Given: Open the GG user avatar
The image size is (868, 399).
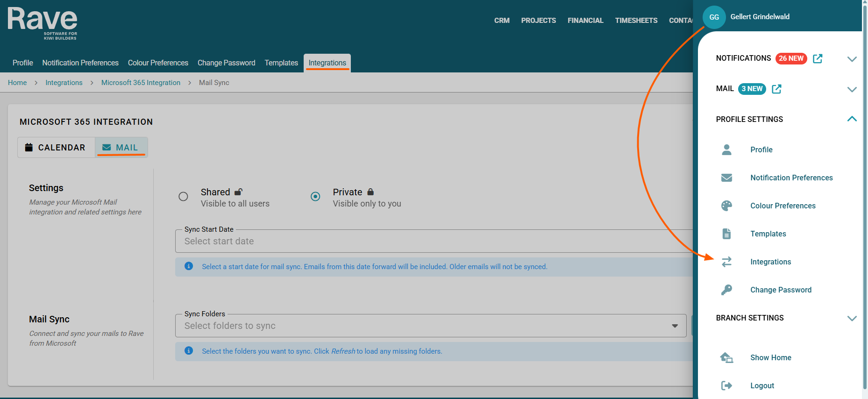Looking at the screenshot, I should coord(714,17).
